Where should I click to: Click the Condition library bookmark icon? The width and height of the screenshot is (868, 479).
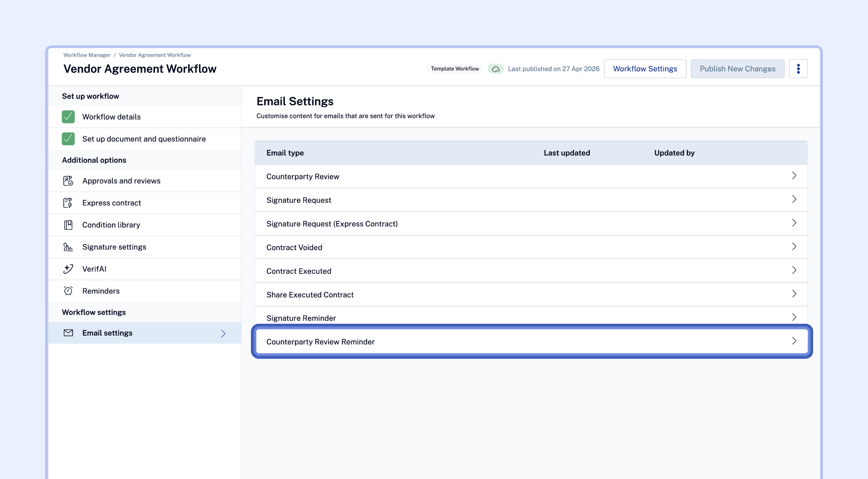tap(68, 225)
